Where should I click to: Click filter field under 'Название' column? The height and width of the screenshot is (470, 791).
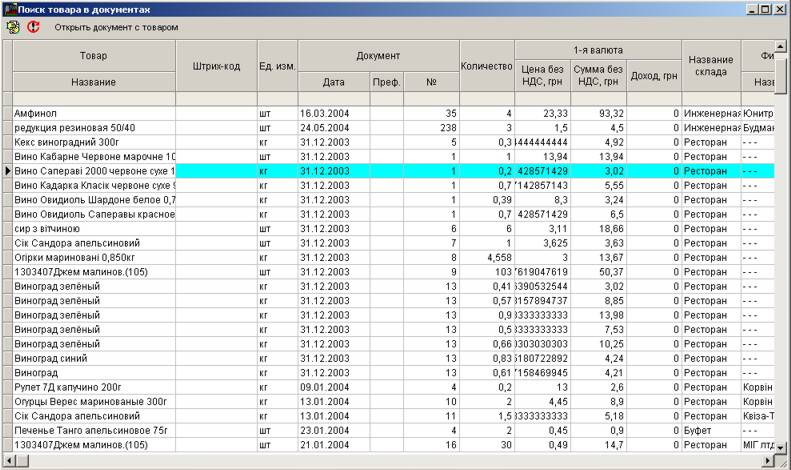tap(94, 99)
